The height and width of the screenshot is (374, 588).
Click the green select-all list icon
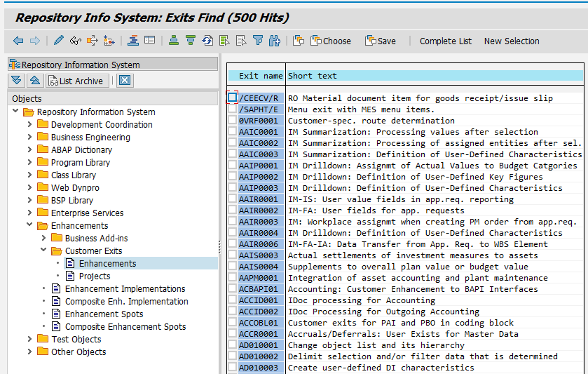click(x=224, y=41)
